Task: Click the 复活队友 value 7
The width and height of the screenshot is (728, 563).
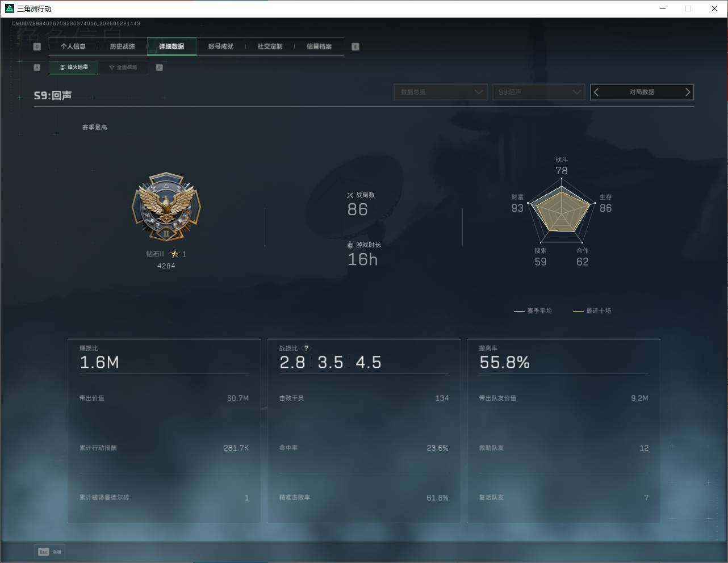Action: point(646,498)
